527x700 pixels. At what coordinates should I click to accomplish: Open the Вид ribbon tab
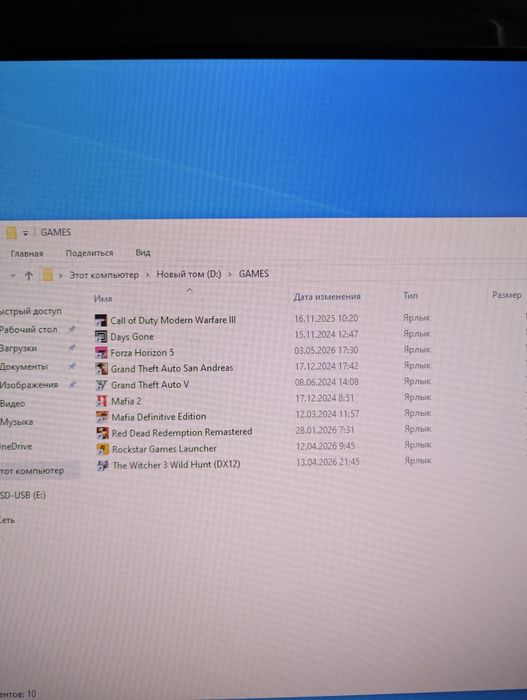(x=143, y=253)
